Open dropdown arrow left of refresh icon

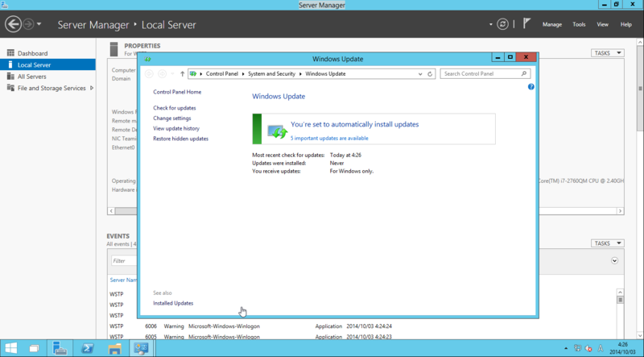491,24
